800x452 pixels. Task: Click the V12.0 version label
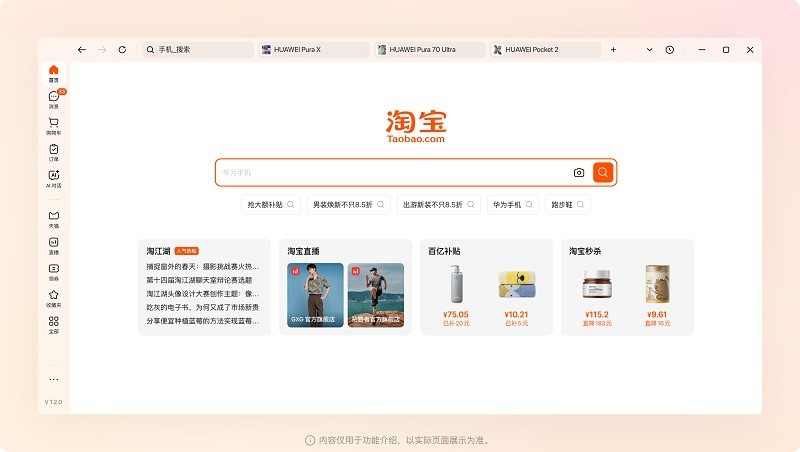pyautogui.click(x=54, y=402)
